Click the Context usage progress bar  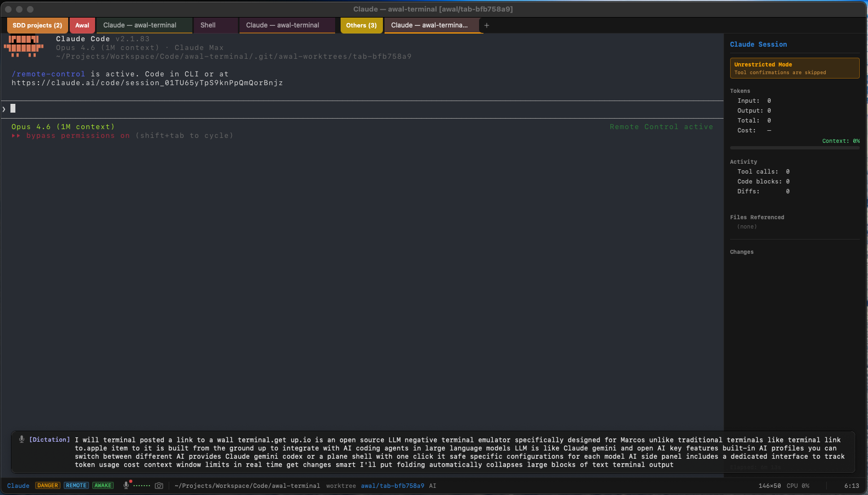pyautogui.click(x=794, y=148)
